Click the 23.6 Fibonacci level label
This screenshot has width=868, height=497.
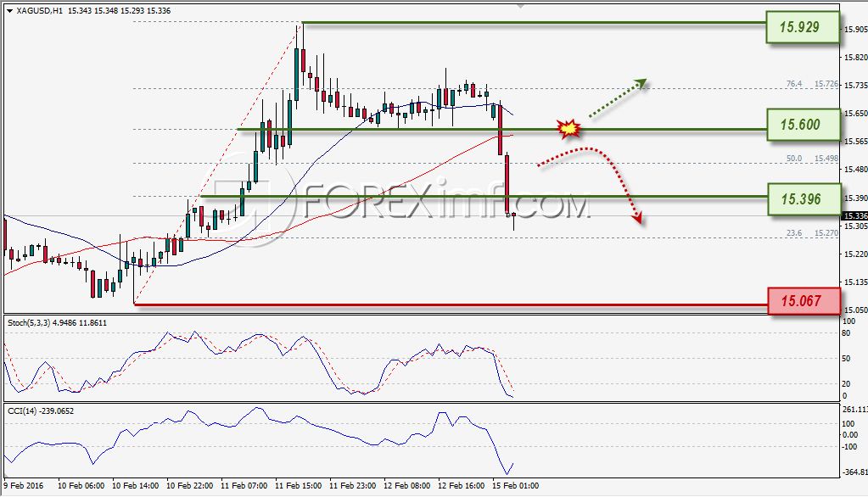pyautogui.click(x=794, y=233)
